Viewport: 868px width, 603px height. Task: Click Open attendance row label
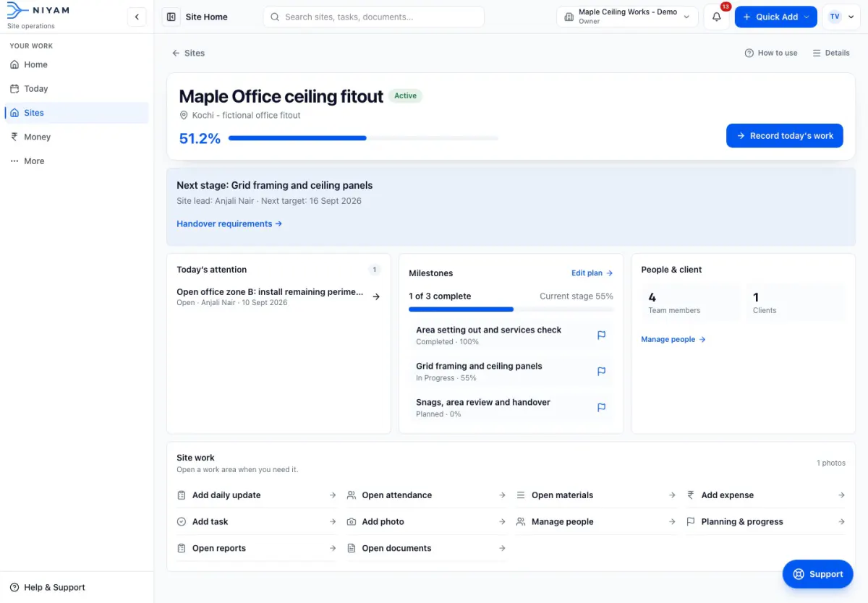pyautogui.click(x=397, y=495)
